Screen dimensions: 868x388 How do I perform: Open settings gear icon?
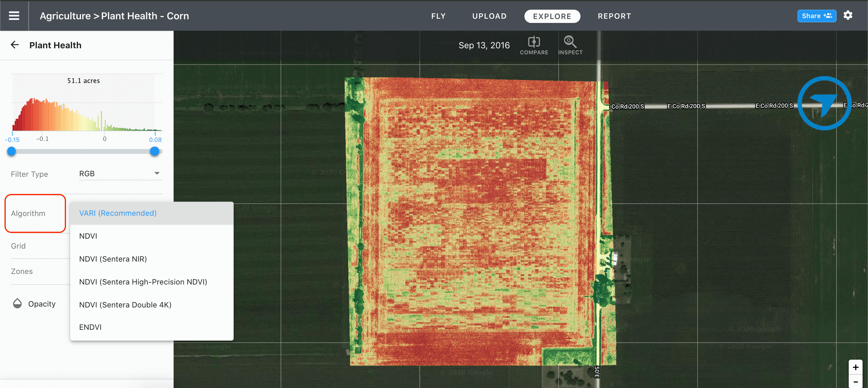tap(848, 15)
